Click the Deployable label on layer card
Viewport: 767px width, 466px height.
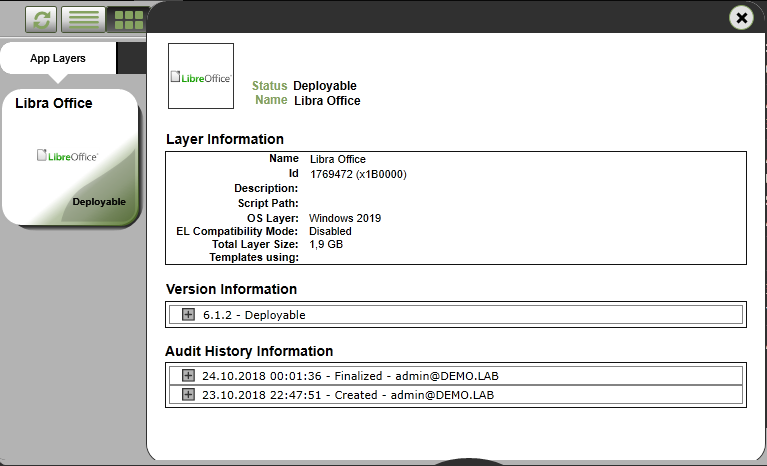(x=99, y=202)
